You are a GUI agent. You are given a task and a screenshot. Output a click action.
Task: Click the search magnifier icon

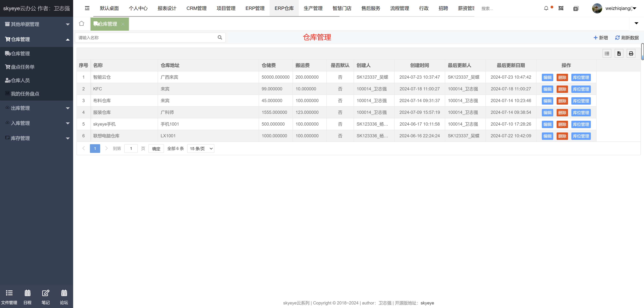tap(220, 37)
